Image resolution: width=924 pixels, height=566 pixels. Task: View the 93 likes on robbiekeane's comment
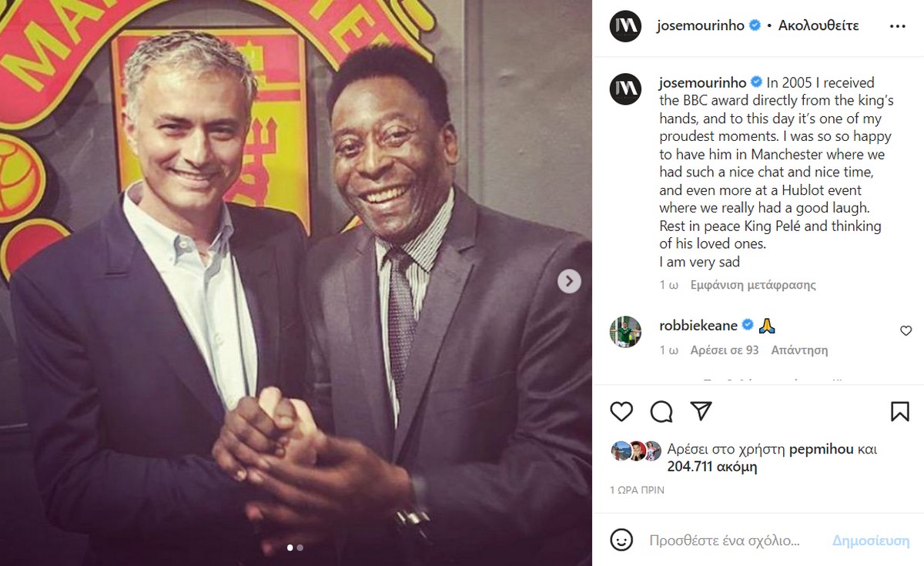725,350
